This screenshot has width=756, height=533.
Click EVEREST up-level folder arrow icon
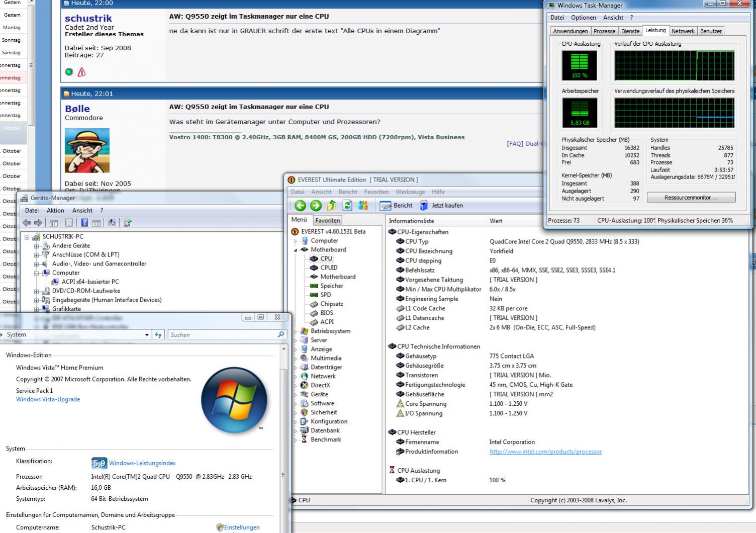pos(331,205)
